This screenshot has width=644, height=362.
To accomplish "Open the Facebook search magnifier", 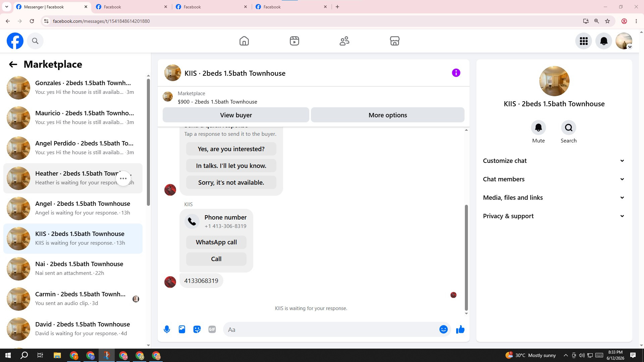I will click(35, 41).
